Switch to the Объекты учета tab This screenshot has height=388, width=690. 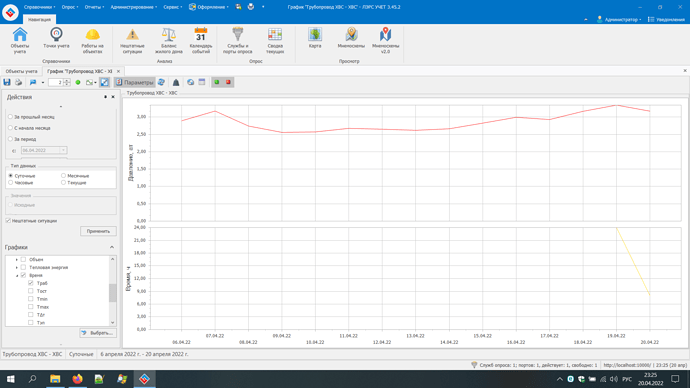(x=21, y=71)
